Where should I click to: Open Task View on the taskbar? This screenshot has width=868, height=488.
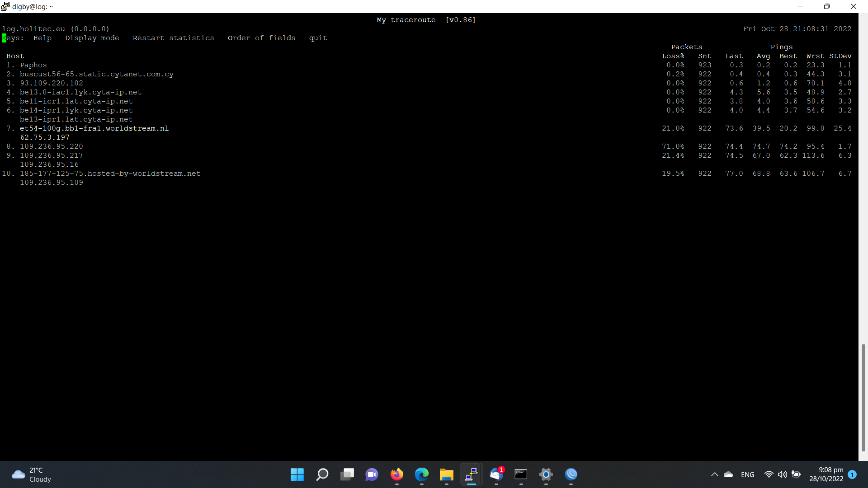[347, 474]
